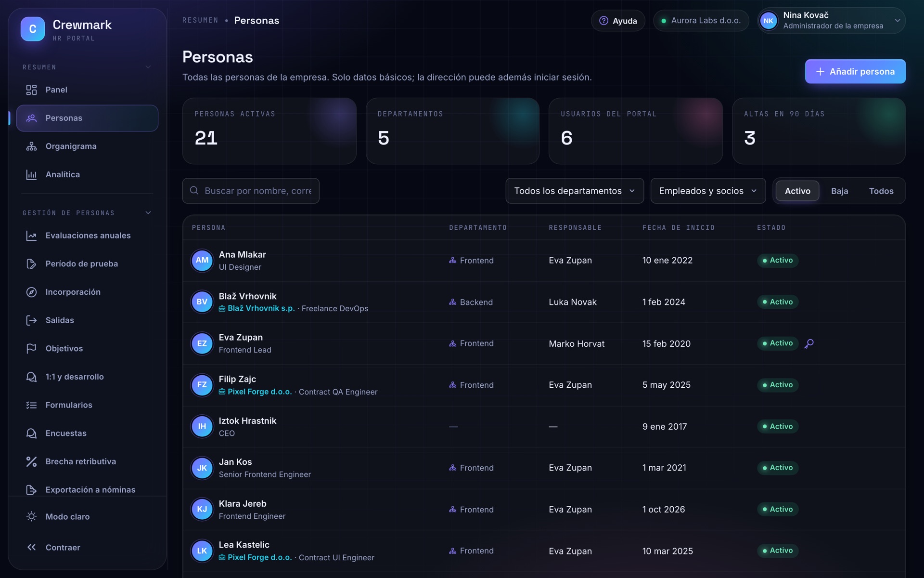Collapse the Gestión de personas section

click(148, 213)
